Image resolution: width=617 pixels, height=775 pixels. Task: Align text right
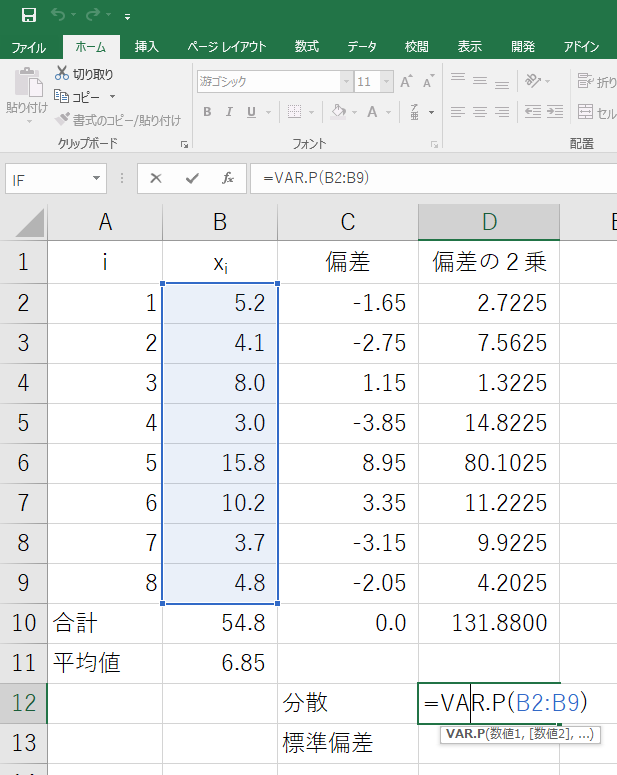502,112
